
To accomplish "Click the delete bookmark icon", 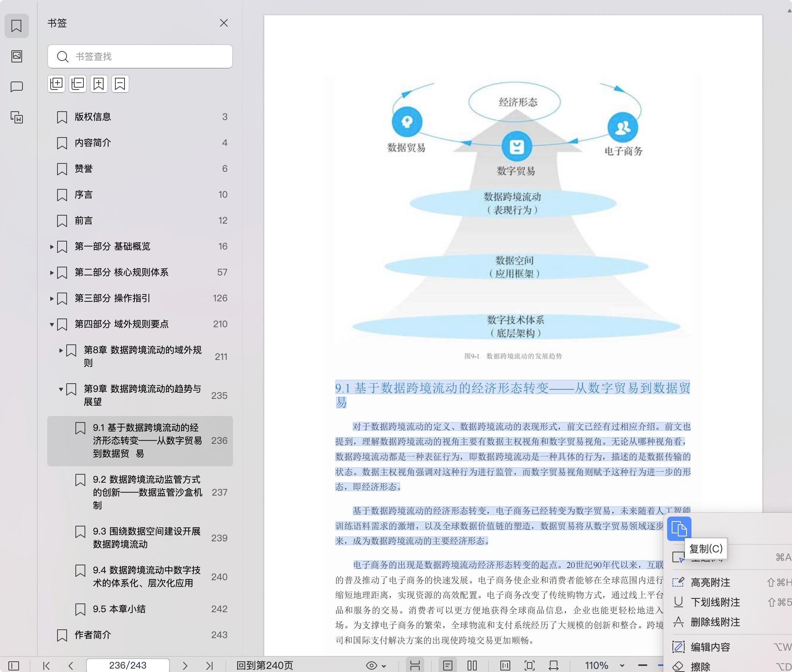I will coord(120,84).
